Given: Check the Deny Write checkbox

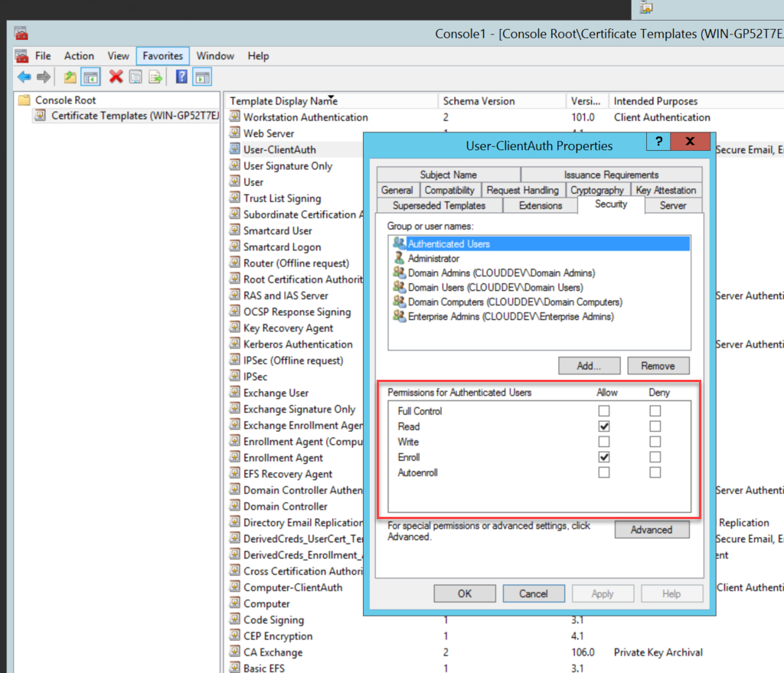Looking at the screenshot, I should (x=655, y=442).
